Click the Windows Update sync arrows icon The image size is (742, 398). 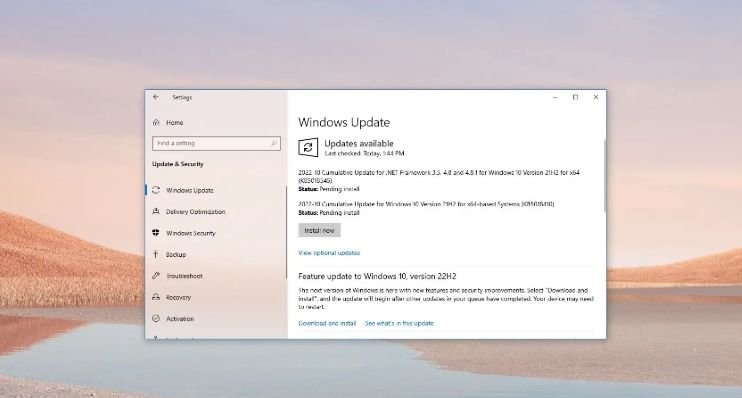click(156, 190)
